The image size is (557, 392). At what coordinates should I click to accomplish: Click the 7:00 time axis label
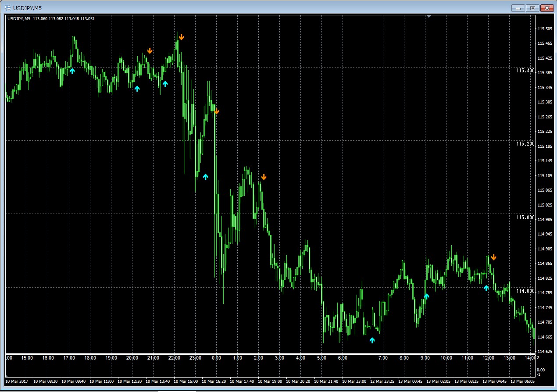tap(383, 358)
